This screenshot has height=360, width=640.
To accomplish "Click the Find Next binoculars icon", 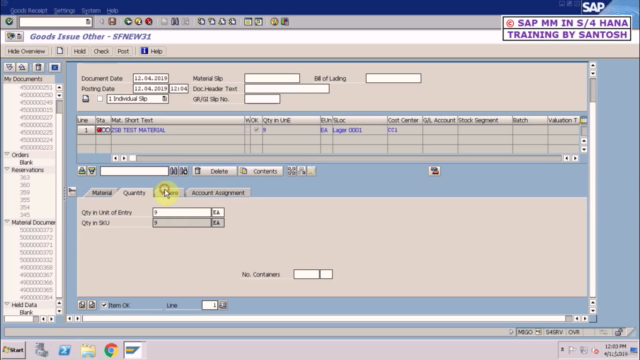I will (184, 171).
